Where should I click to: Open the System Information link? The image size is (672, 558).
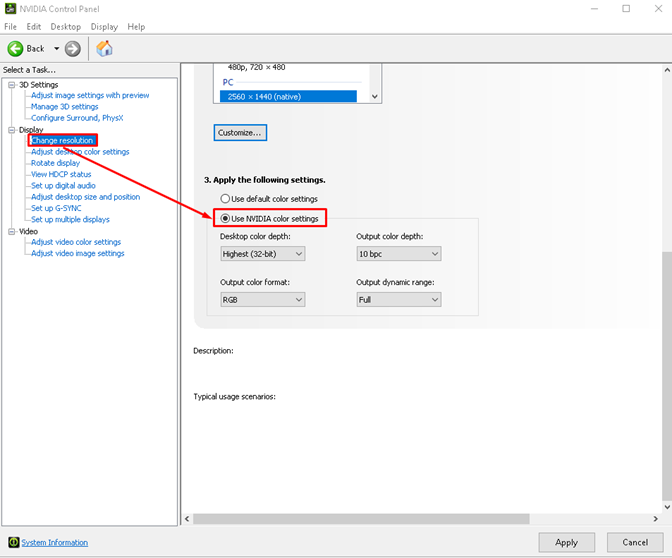[54, 542]
